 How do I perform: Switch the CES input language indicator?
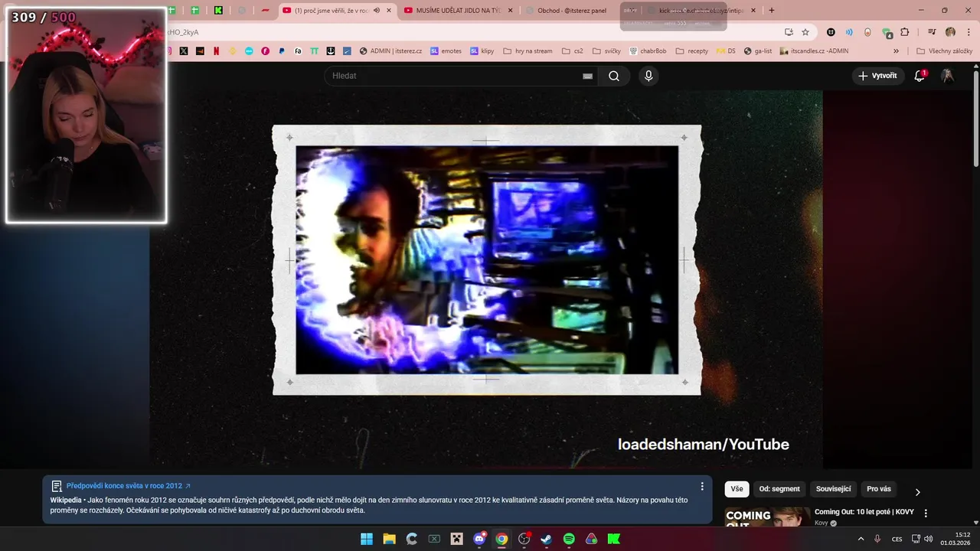897,539
